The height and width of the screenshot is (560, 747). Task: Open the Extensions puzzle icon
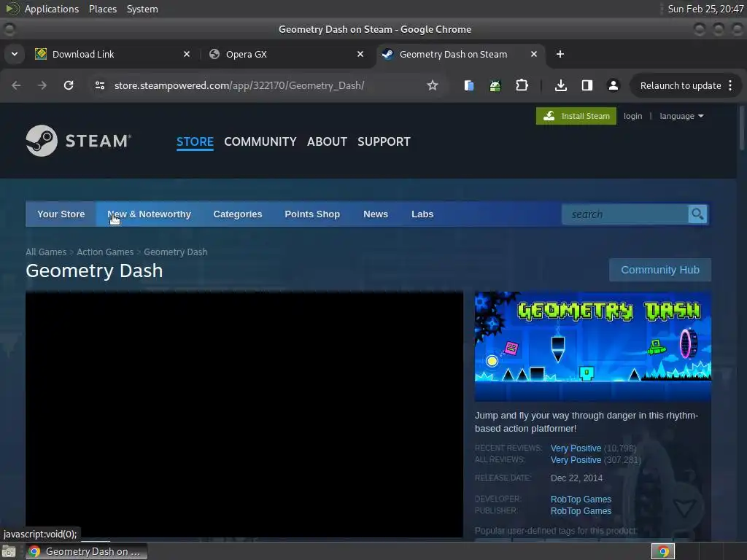coord(522,85)
